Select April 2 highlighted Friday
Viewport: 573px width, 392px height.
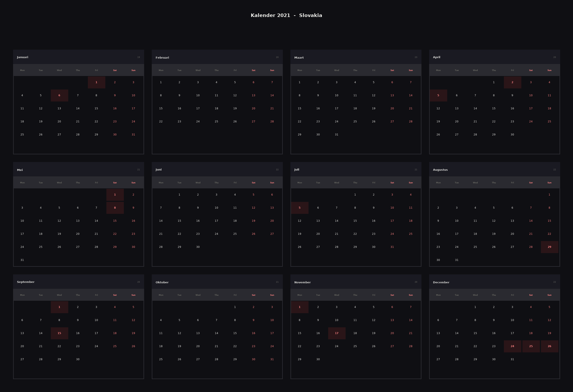coord(512,82)
